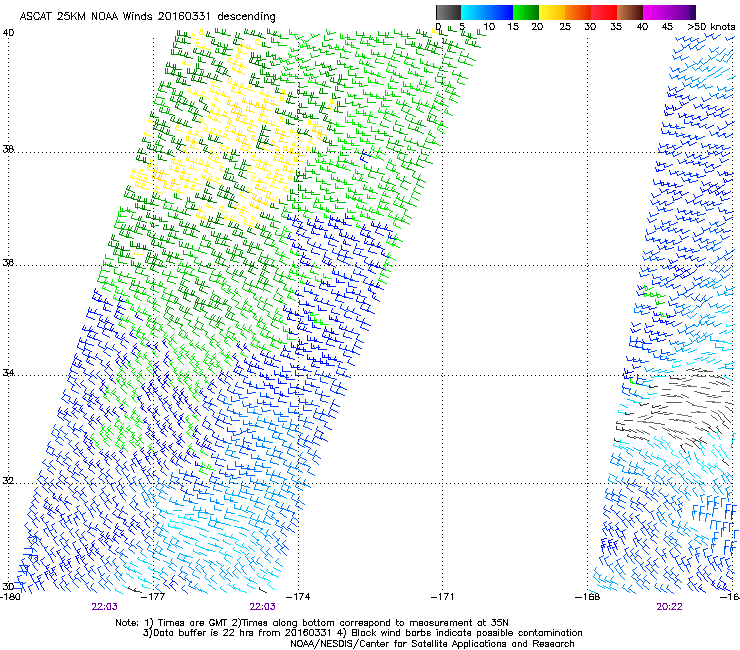
Task: Click the blue 10-15 knots legend swatch
Action: [x=500, y=12]
